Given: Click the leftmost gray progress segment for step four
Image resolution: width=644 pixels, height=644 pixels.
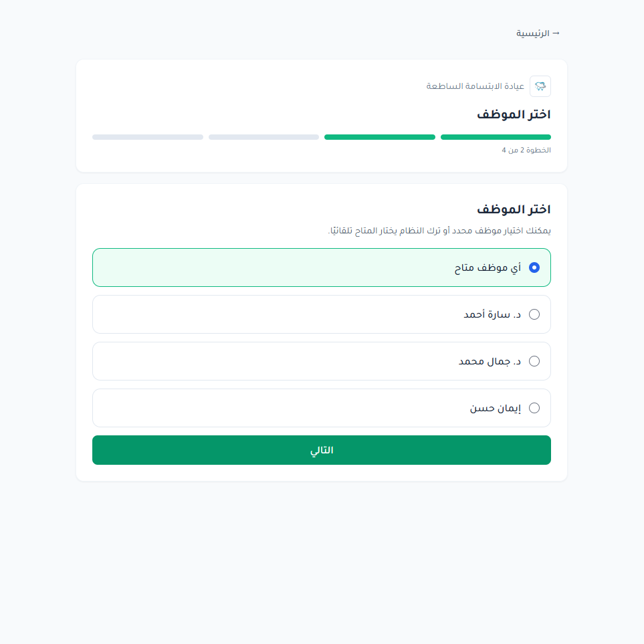Looking at the screenshot, I should click(147, 137).
